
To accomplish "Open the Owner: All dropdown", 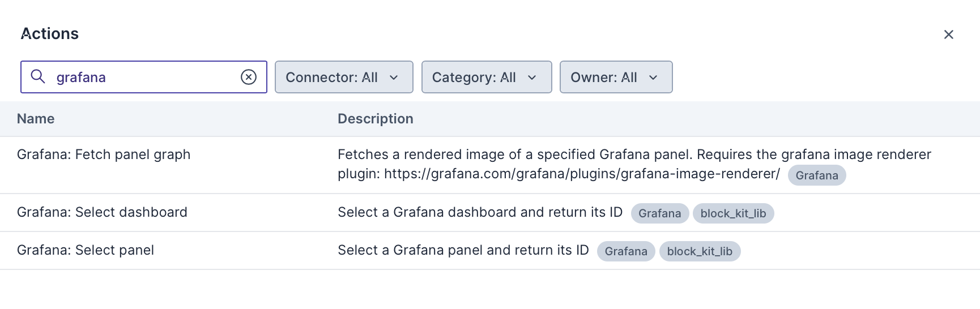I will pos(616,77).
